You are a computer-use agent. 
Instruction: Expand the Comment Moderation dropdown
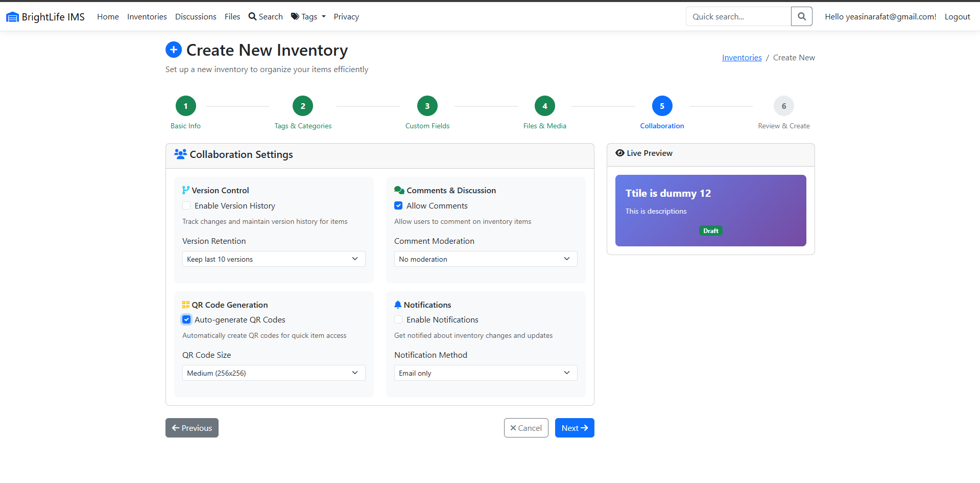coord(485,259)
